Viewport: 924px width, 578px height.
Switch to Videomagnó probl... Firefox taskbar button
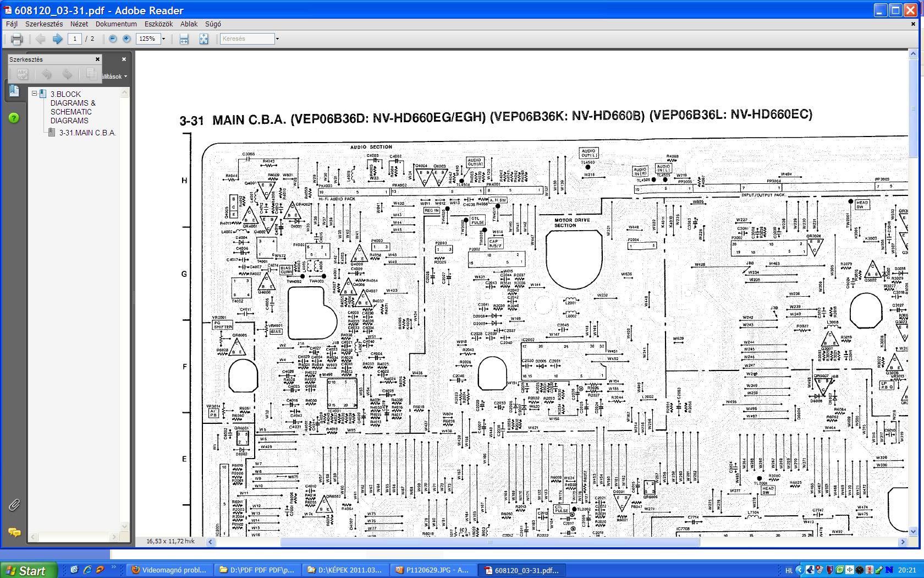169,570
